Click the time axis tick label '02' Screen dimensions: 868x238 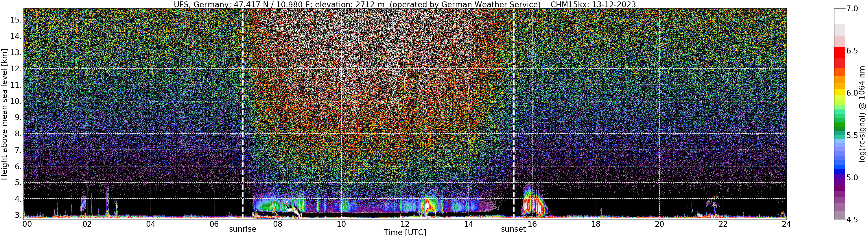point(87,224)
